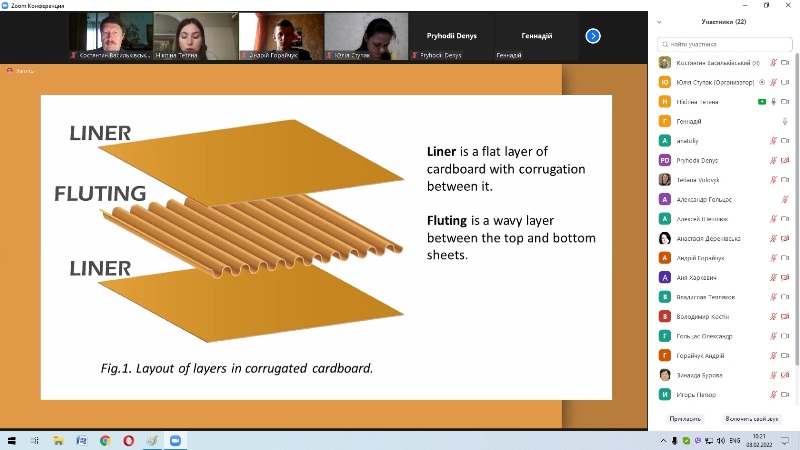Click the muted mic icon beside Александр Гольцес
The image size is (800, 450).
coord(785,199)
